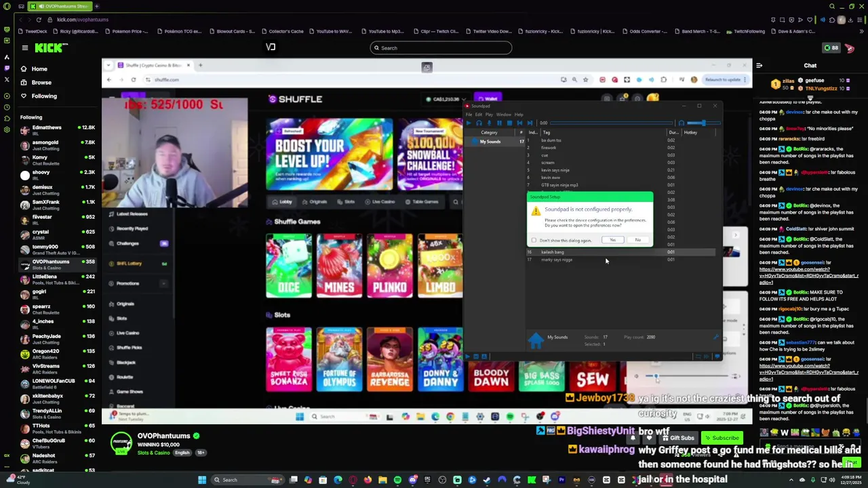Screen dimensions: 868x488
Task: Click No in the Soundpad Setup dialog
Action: coord(637,240)
